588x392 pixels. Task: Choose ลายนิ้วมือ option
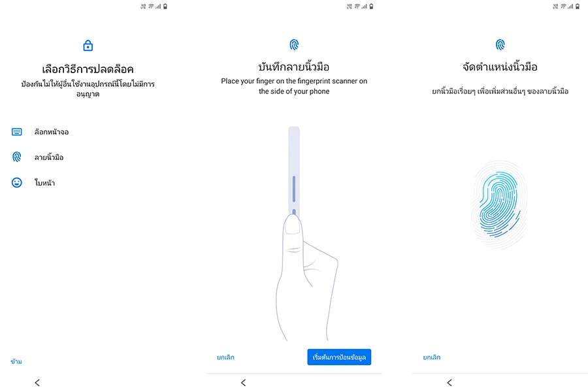point(49,157)
